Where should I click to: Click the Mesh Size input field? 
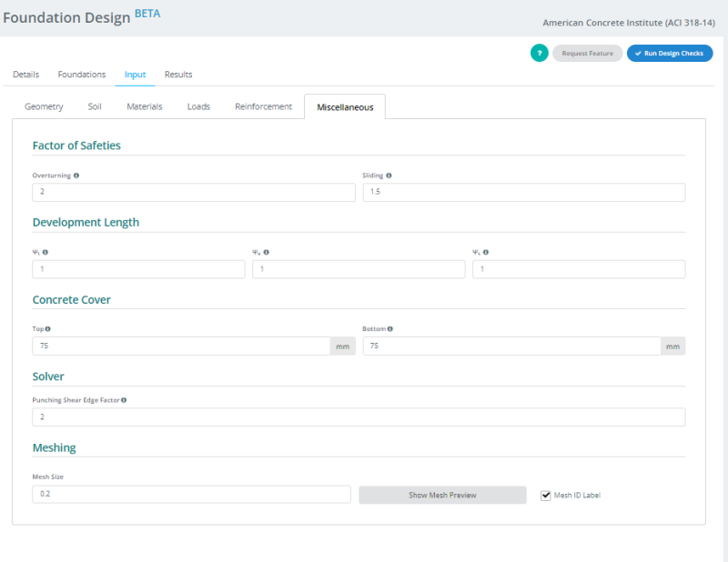tap(191, 495)
